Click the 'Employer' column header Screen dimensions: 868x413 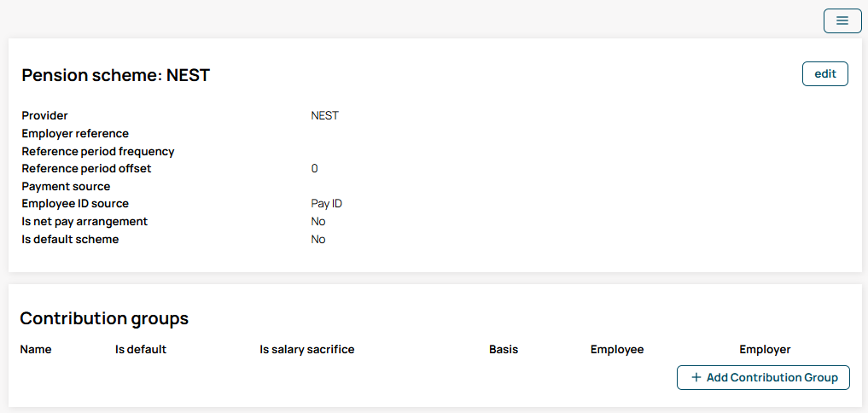click(765, 349)
